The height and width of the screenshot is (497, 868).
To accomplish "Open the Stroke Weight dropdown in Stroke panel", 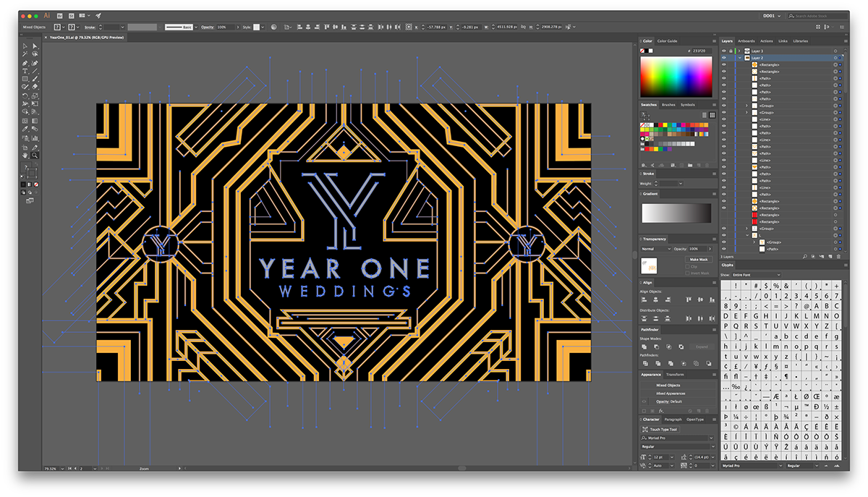I will tap(681, 183).
